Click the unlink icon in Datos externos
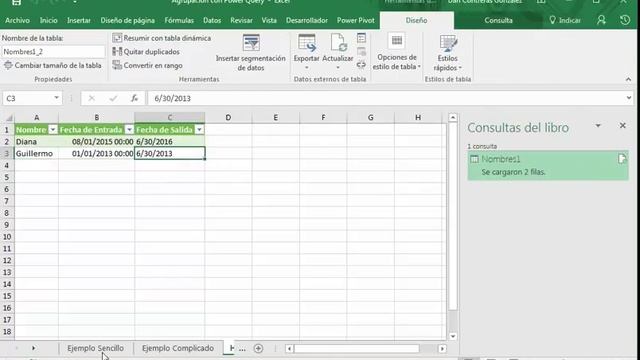The width and height of the screenshot is (640, 360). click(x=361, y=64)
